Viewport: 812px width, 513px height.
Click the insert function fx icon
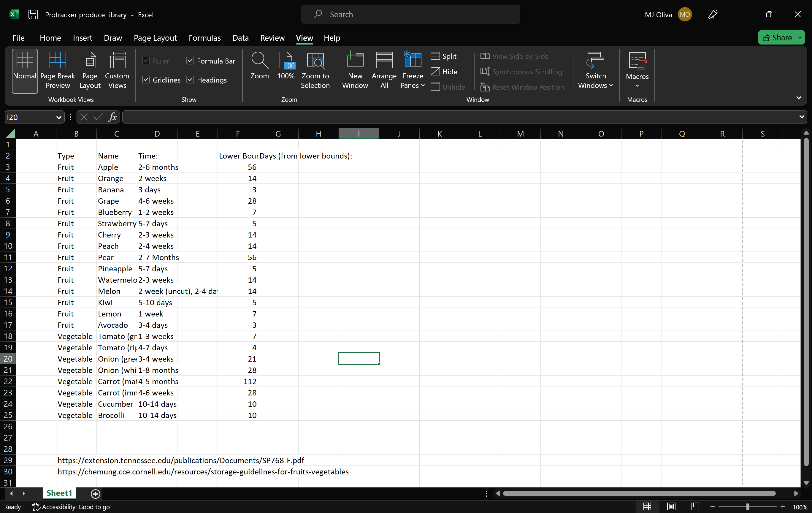pyautogui.click(x=112, y=117)
